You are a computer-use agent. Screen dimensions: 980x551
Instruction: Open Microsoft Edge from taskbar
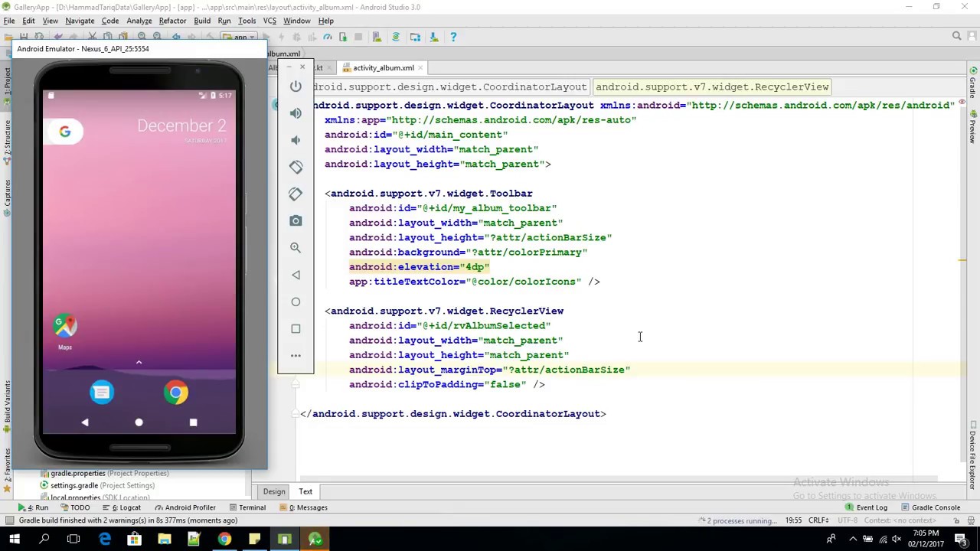pyautogui.click(x=104, y=540)
